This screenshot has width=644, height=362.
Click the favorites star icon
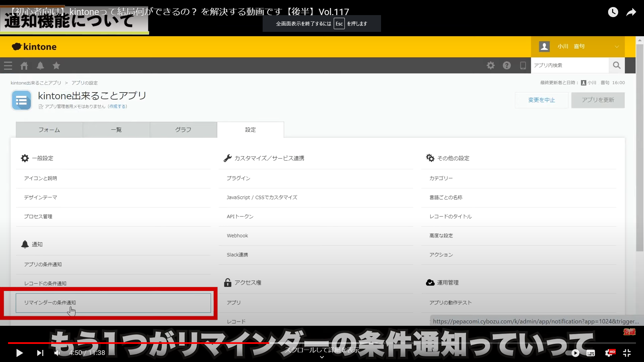click(56, 66)
